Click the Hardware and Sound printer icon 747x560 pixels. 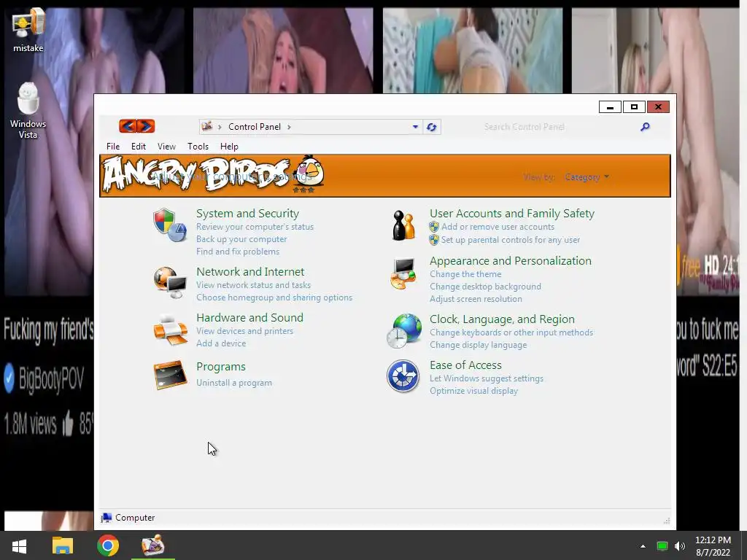(x=170, y=330)
